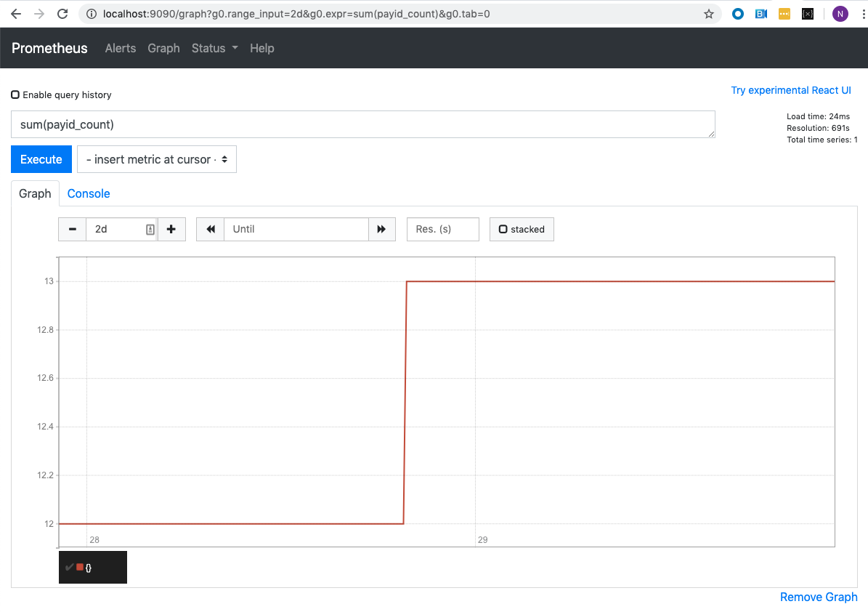Open the browser profile avatar

click(x=840, y=13)
